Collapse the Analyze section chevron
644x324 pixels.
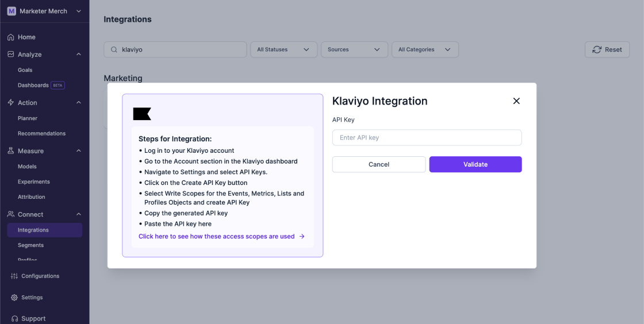pos(78,54)
